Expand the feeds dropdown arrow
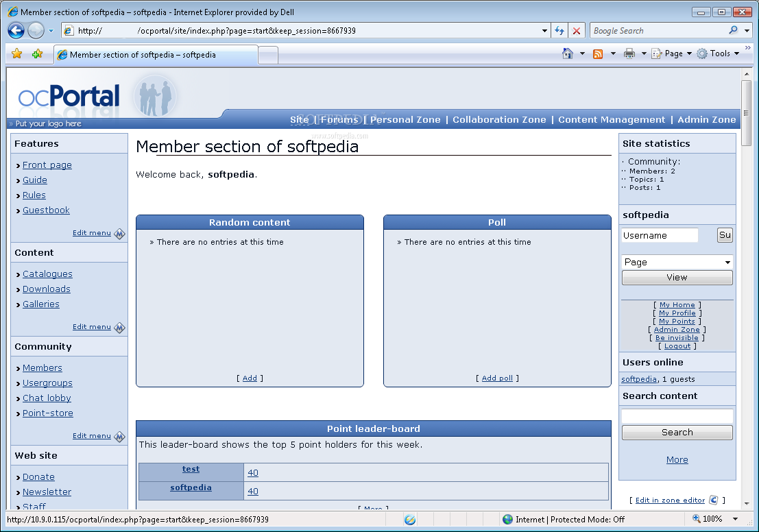Screen dimensions: 759x532 point(613,53)
